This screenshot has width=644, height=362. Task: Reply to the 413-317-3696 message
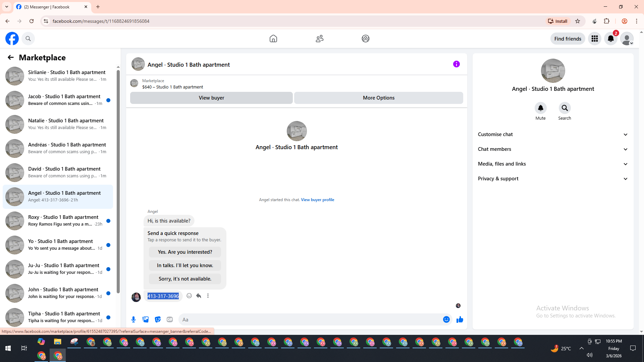(199, 296)
